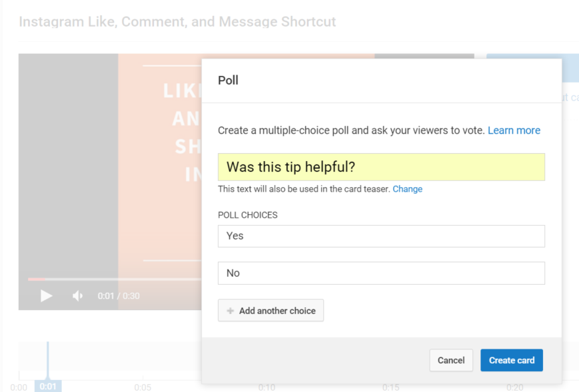This screenshot has height=392, width=579.
Task: Jump to 0:10 on the timeline
Action: (267, 387)
